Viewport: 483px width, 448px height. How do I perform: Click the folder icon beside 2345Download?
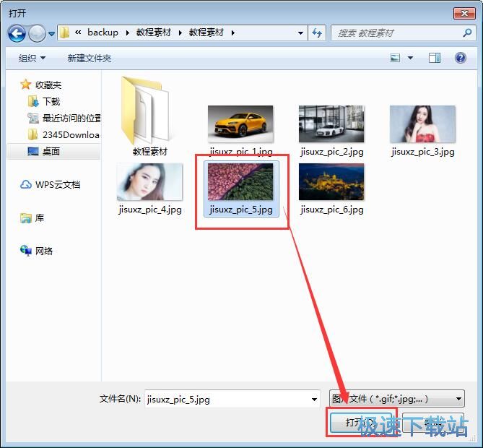[x=33, y=134]
